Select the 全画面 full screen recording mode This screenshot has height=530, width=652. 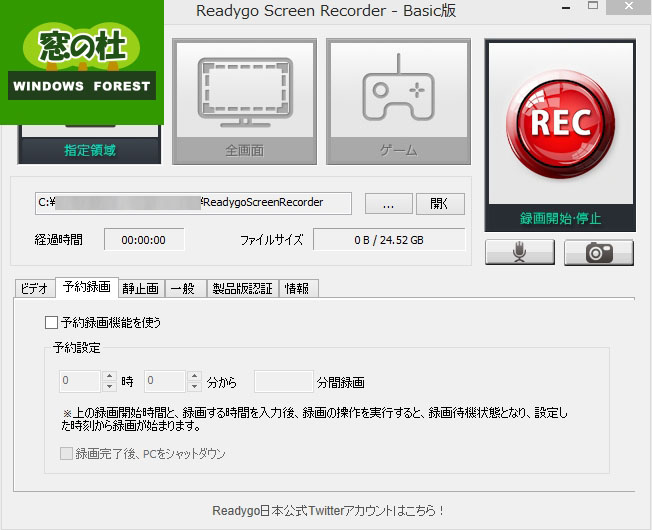[244, 102]
